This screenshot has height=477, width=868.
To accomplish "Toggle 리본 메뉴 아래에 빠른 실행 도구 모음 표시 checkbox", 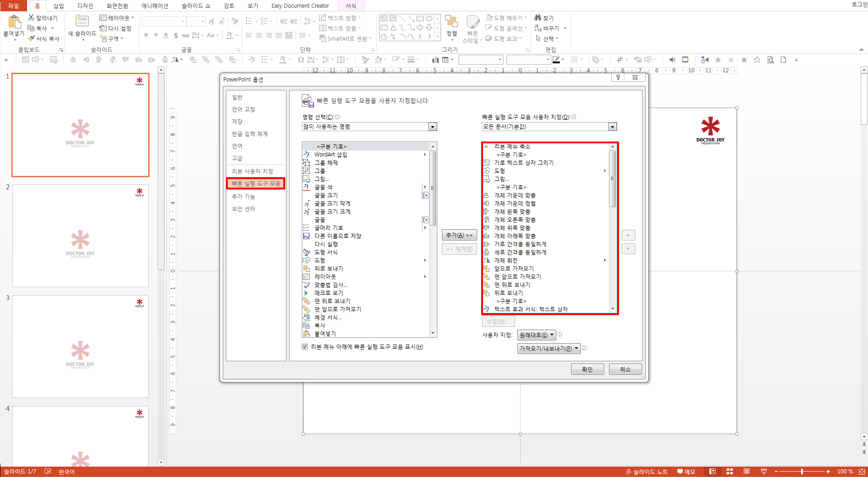I will (305, 347).
